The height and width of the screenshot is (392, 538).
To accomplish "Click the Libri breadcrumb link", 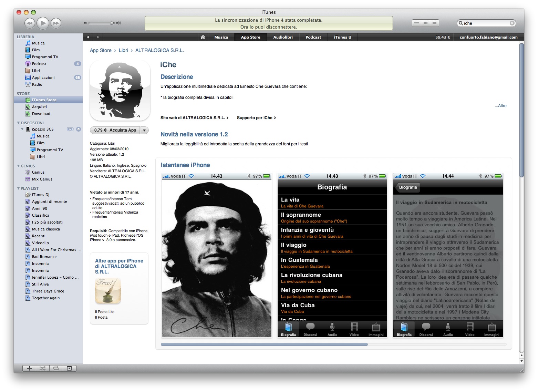I will click(123, 50).
